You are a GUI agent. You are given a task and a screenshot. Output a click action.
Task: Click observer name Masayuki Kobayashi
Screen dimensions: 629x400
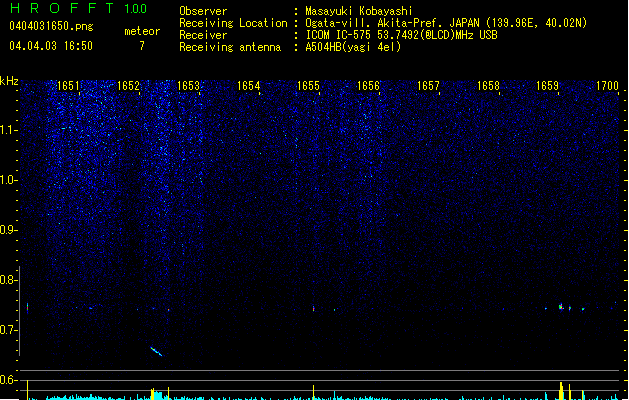[x=359, y=11]
